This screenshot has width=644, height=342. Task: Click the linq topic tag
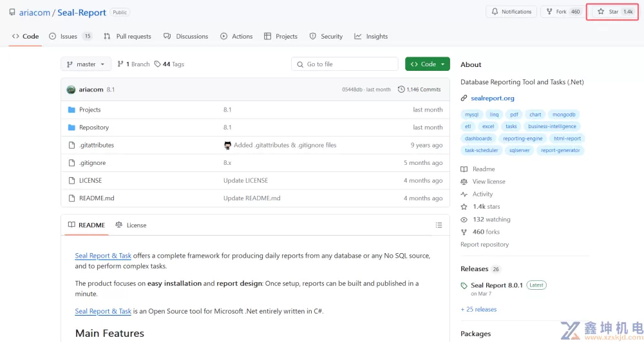(x=494, y=115)
